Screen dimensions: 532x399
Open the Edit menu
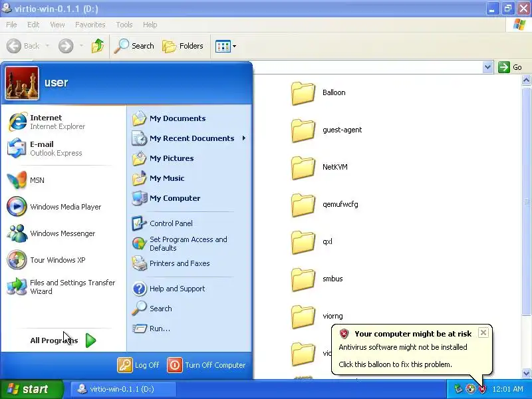pyautogui.click(x=33, y=25)
